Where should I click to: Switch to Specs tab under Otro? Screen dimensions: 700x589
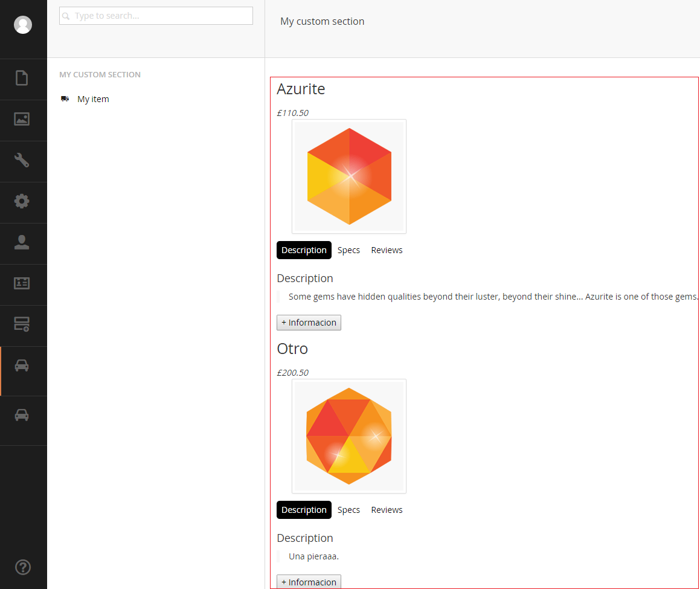click(348, 510)
